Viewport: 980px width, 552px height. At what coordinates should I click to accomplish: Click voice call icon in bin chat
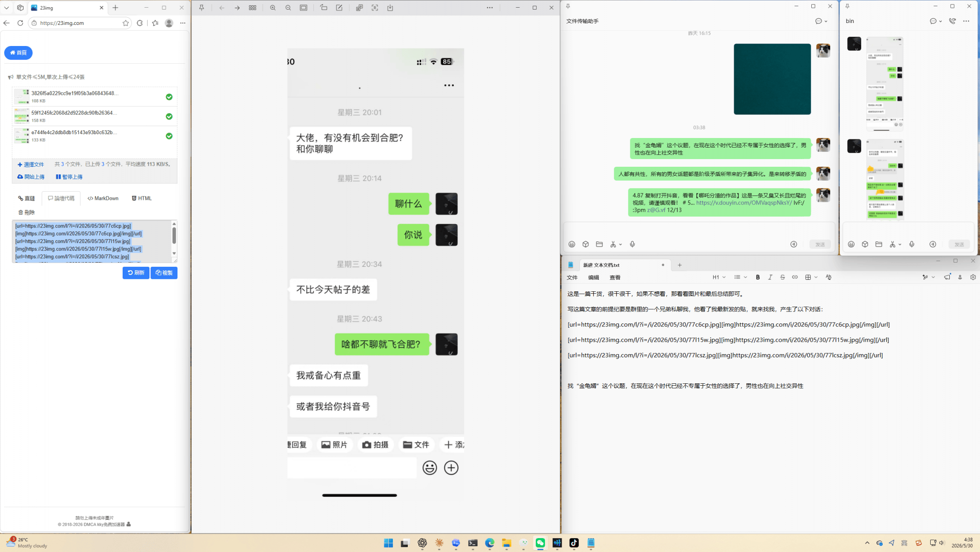point(952,21)
